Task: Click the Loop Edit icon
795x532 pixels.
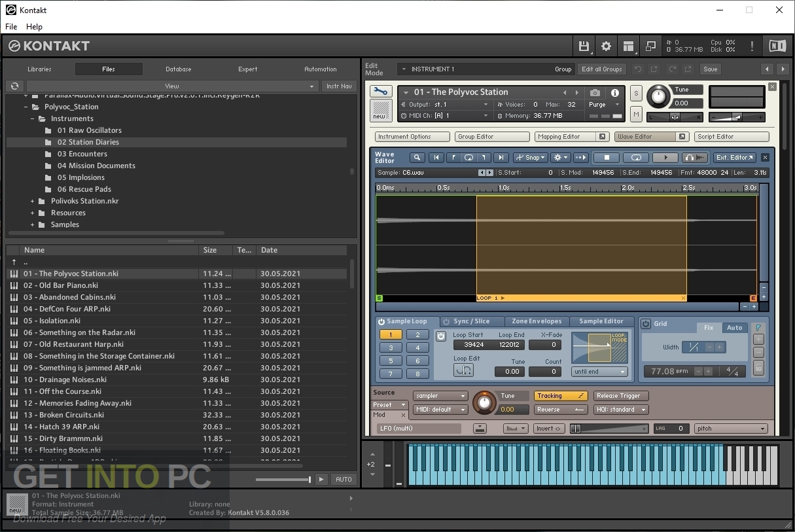Action: point(463,370)
